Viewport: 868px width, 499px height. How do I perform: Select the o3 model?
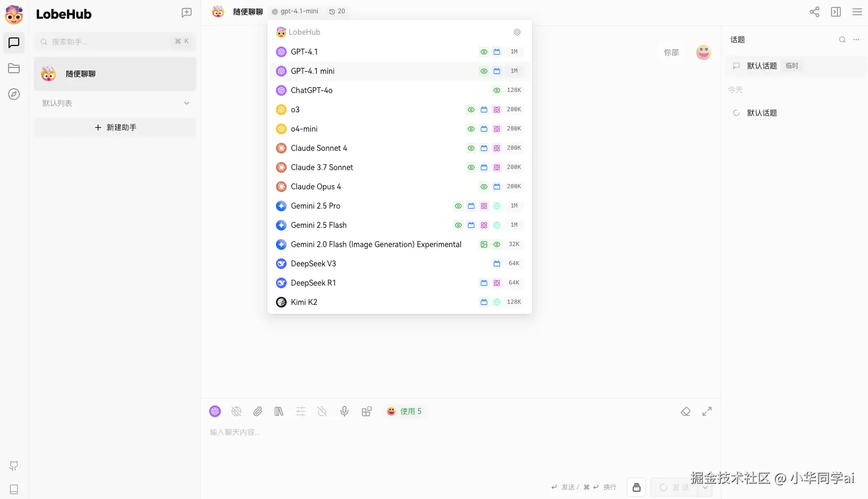400,110
